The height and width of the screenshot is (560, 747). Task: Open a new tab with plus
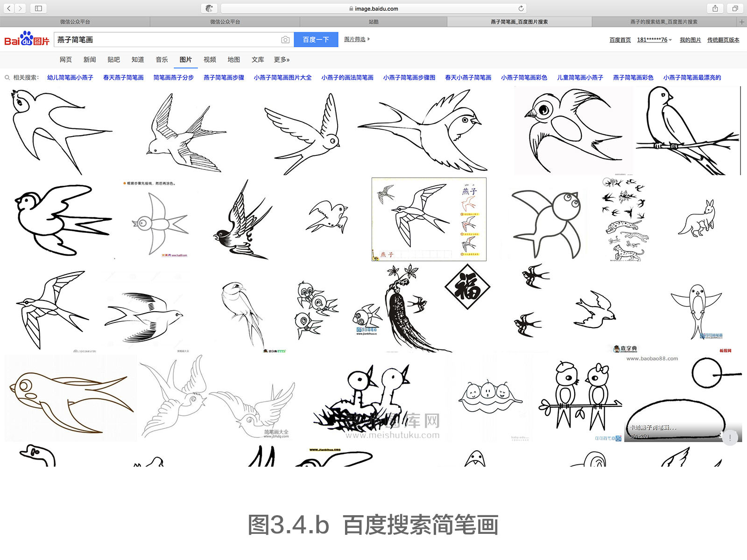coord(741,22)
